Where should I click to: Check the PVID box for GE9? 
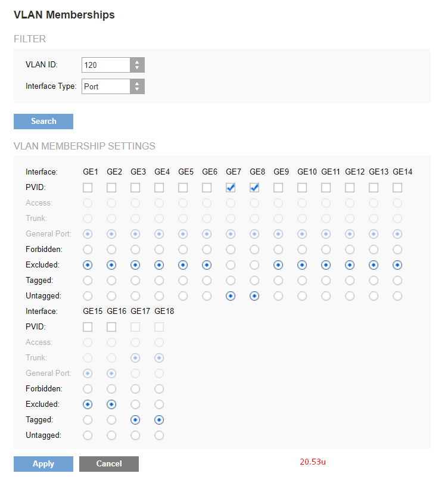(x=278, y=188)
